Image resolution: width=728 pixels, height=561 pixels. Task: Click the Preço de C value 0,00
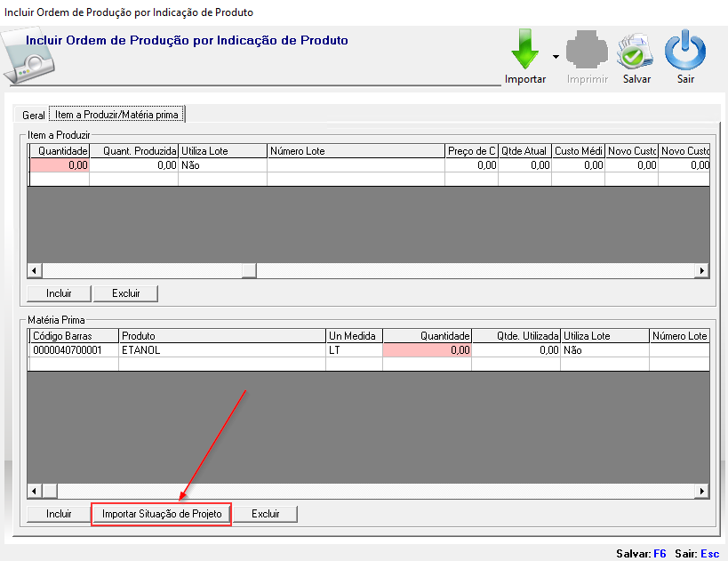[x=472, y=165]
